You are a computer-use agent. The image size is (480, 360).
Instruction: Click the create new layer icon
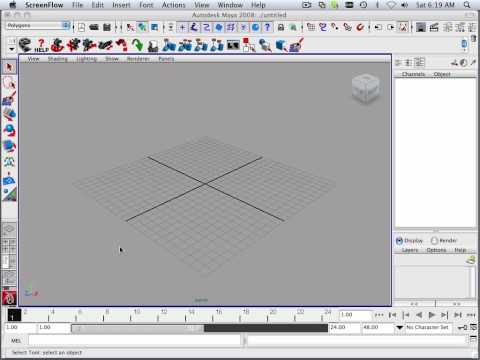click(470, 260)
